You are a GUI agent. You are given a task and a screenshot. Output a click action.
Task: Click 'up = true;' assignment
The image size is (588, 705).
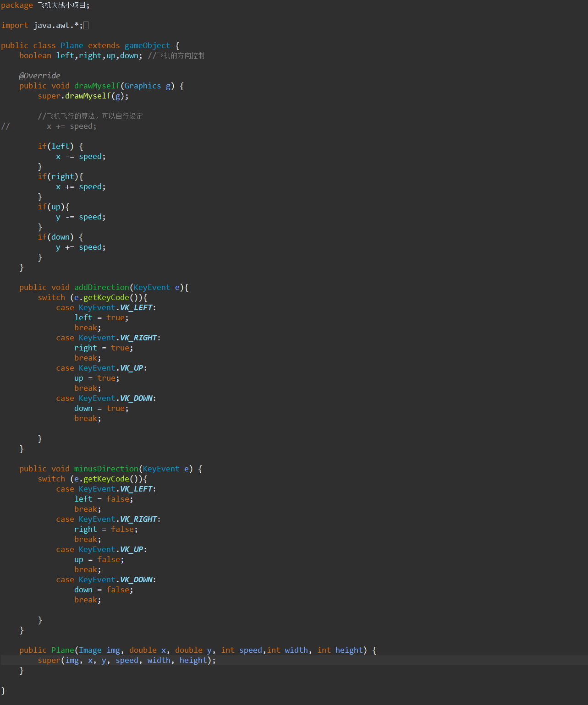click(97, 378)
